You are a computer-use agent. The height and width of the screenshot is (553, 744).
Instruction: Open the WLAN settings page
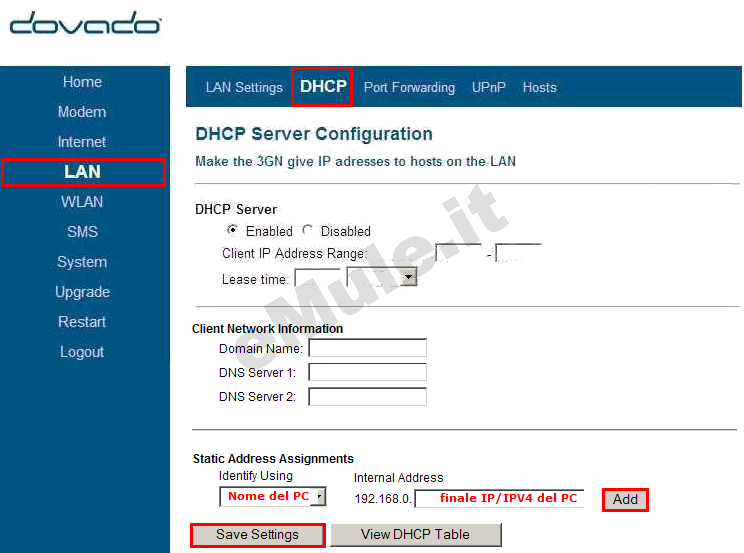82,202
